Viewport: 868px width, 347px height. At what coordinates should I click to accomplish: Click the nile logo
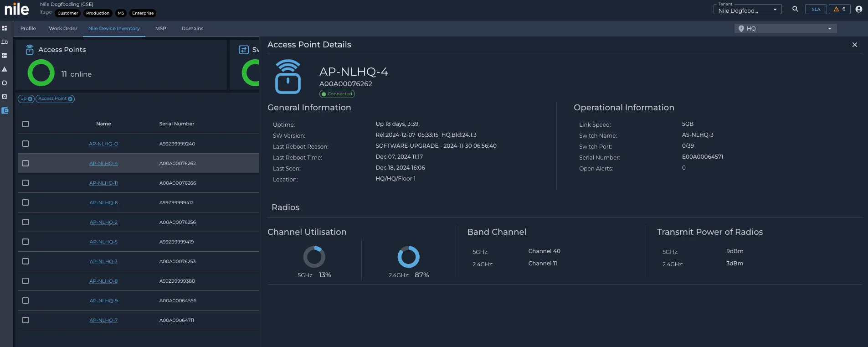click(x=16, y=9)
